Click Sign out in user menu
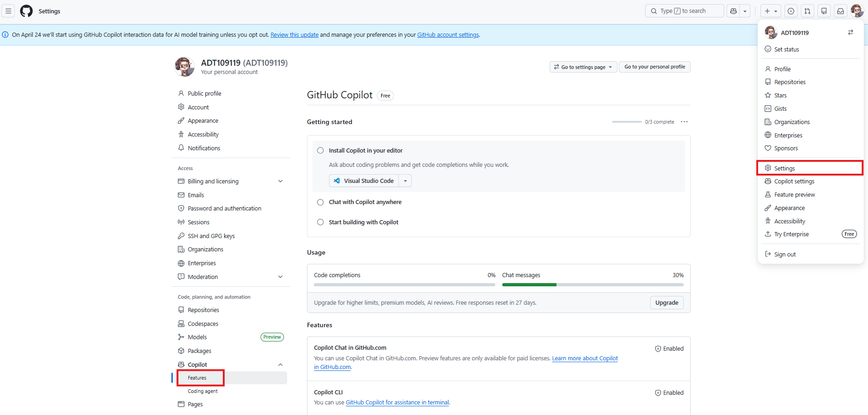 click(x=811, y=254)
